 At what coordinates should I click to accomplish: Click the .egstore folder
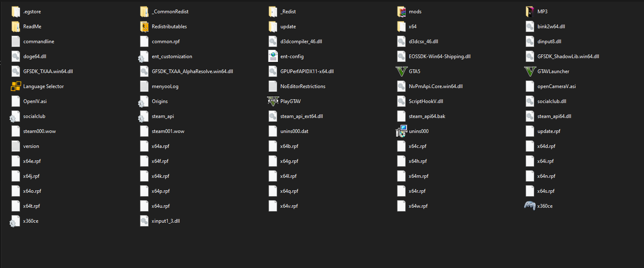point(32,12)
